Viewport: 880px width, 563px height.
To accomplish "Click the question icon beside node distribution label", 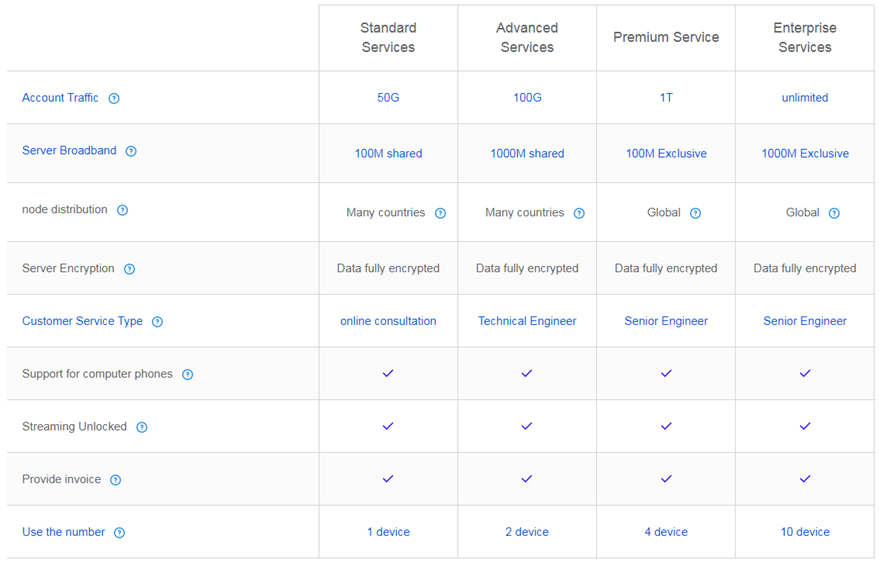I will pos(123,210).
